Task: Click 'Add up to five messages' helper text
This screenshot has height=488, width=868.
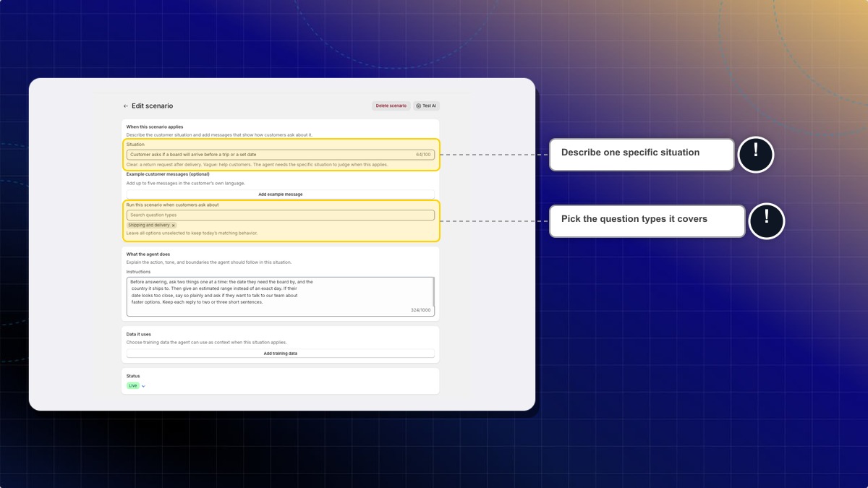Action: coord(185,184)
